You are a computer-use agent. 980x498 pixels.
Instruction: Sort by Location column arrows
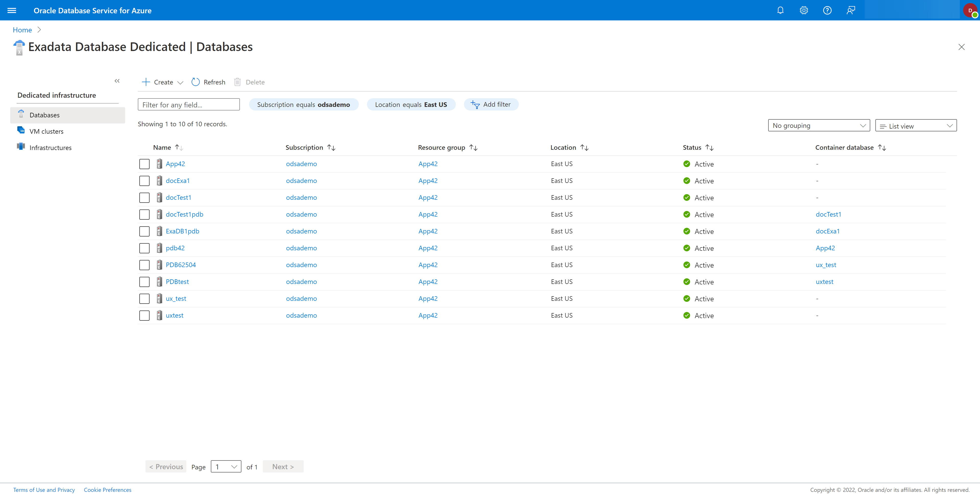[x=585, y=147]
